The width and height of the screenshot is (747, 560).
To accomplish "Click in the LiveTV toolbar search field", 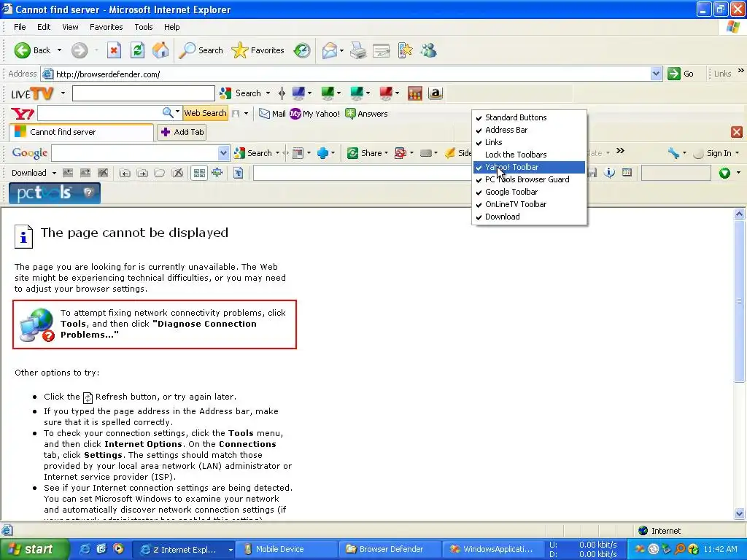I will point(144,93).
